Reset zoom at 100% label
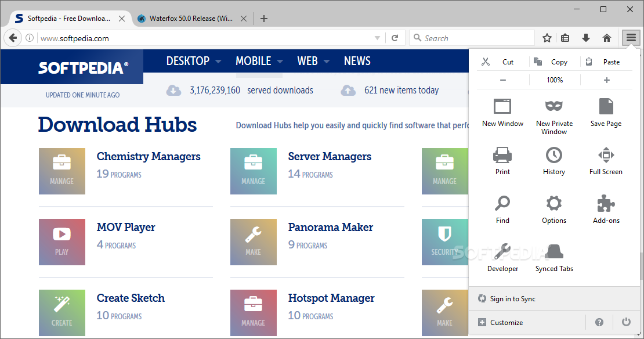 [x=555, y=80]
